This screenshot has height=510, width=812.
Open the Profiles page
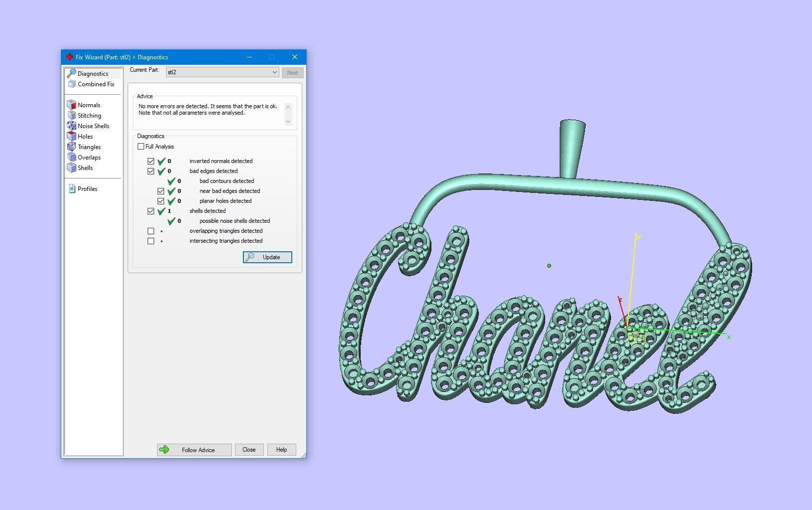click(x=87, y=189)
